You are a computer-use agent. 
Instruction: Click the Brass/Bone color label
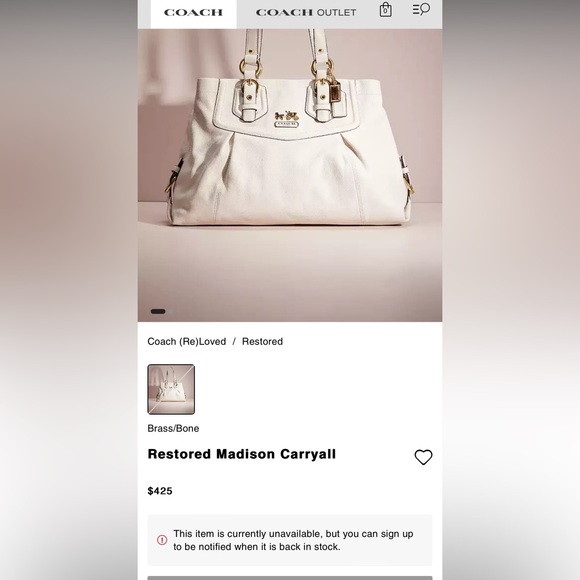pos(173,428)
